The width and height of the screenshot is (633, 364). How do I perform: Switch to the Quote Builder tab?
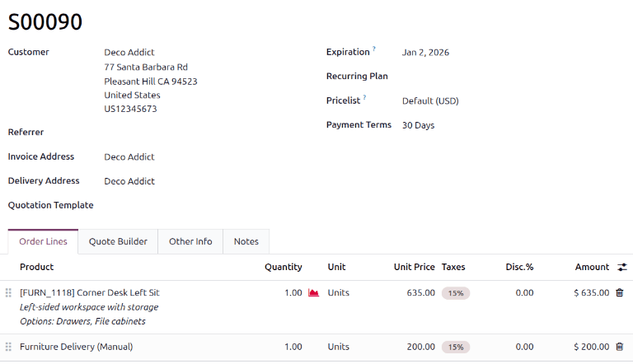pyautogui.click(x=118, y=241)
